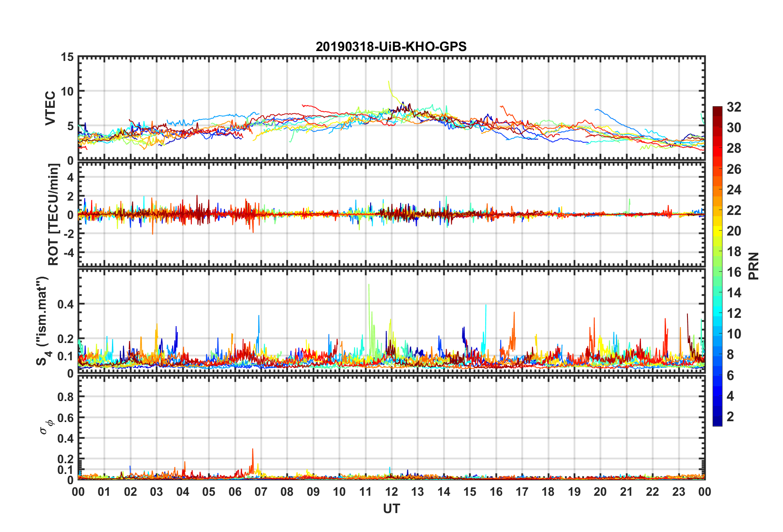Click S4 y-axis tick 0.4
The height and width of the screenshot is (532, 783).
pyautogui.click(x=66, y=304)
